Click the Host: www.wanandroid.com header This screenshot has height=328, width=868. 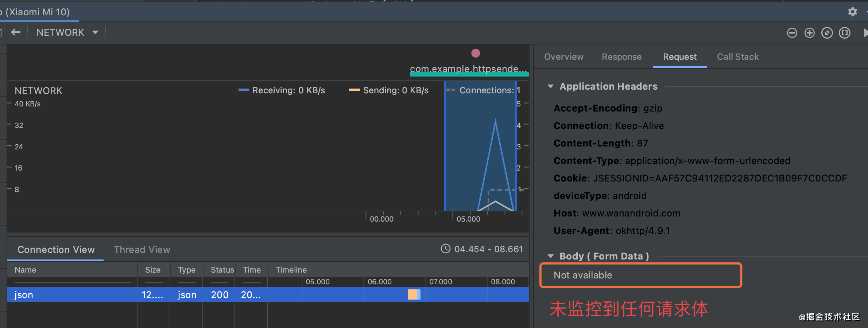pyautogui.click(x=617, y=213)
